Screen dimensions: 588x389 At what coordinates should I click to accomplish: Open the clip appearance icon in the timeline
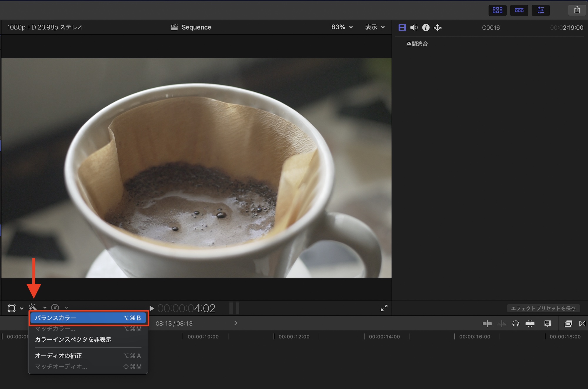point(547,323)
